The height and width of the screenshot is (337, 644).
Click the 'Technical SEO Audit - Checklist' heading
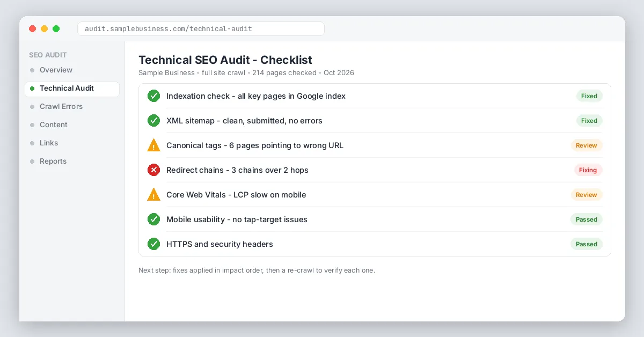click(x=225, y=60)
